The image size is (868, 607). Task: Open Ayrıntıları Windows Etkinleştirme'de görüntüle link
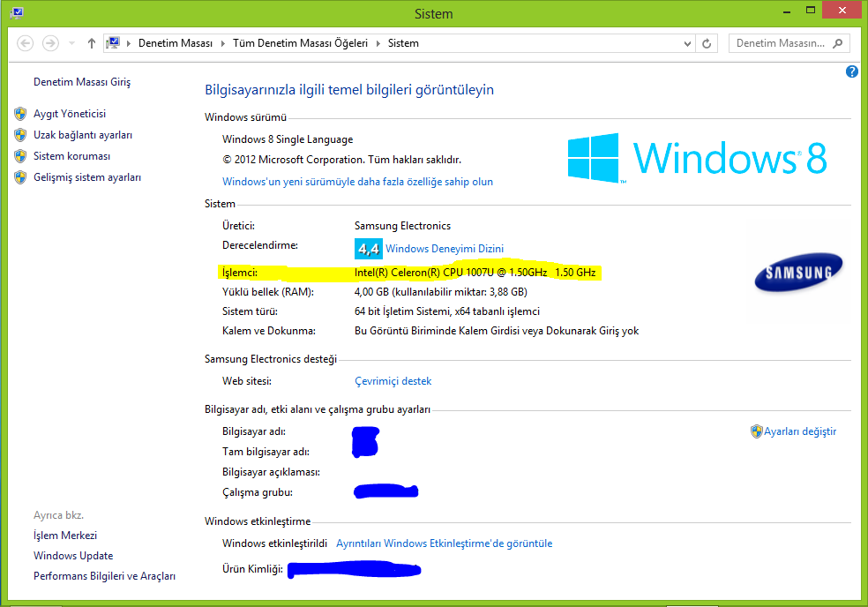[x=444, y=543]
